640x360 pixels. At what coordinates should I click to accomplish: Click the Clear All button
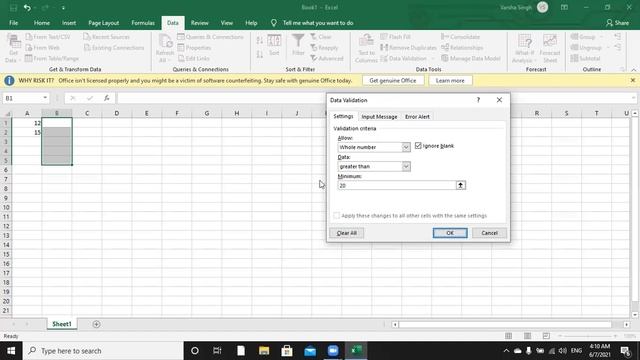(x=347, y=233)
